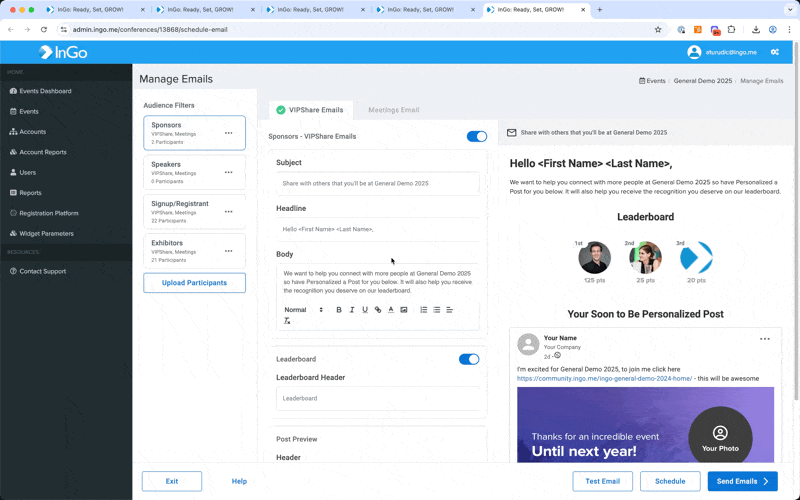Toggle Sponsors VIPShare Emails switch

click(x=477, y=136)
